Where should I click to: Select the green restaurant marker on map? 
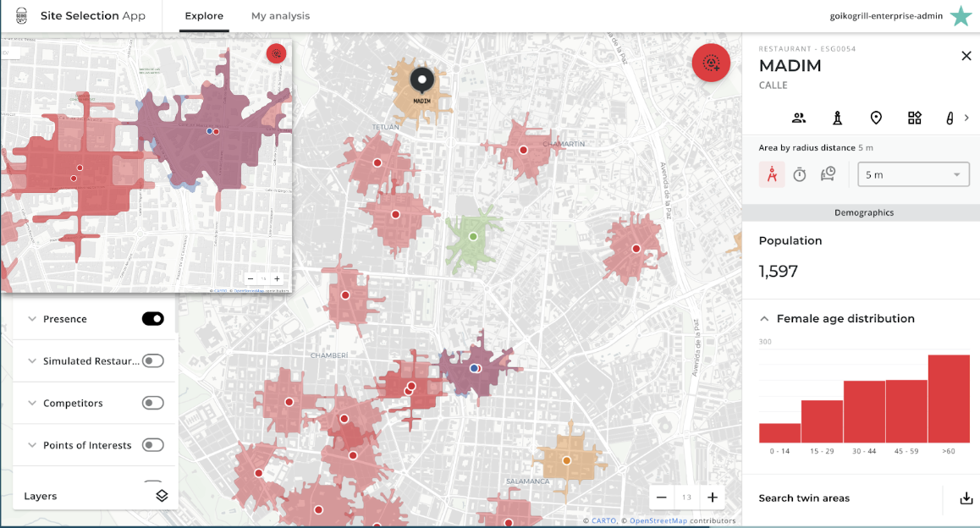pyautogui.click(x=473, y=236)
